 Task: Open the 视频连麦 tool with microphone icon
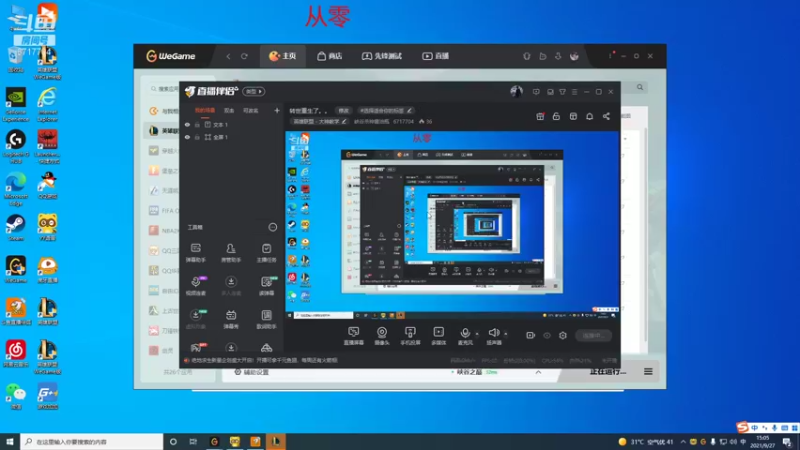click(x=195, y=286)
